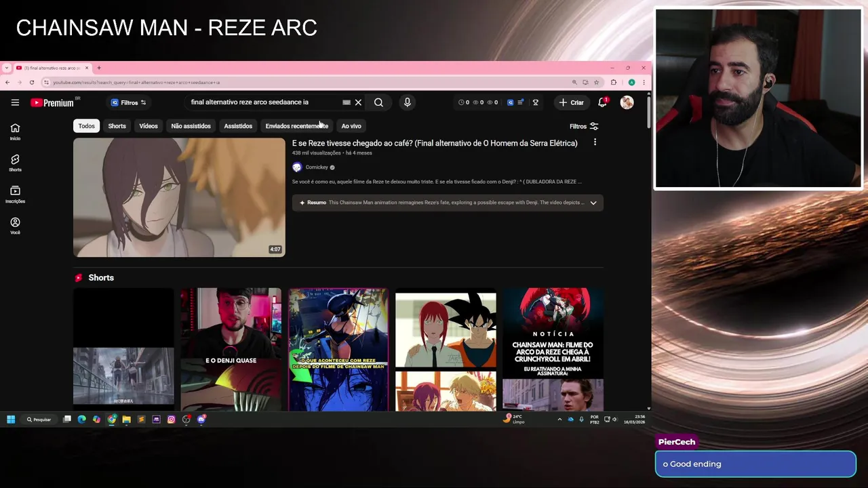
Task: Open the YouTube hamburger guide menu
Action: (15, 102)
